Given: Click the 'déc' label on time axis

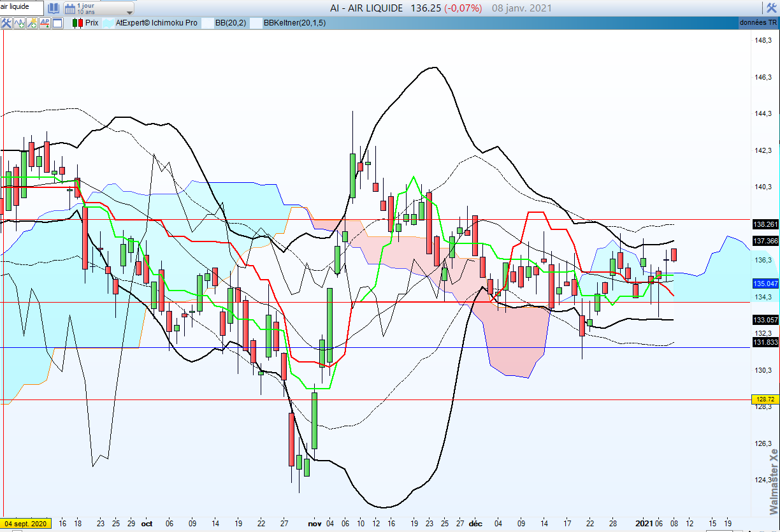Looking at the screenshot, I should tap(475, 524).
